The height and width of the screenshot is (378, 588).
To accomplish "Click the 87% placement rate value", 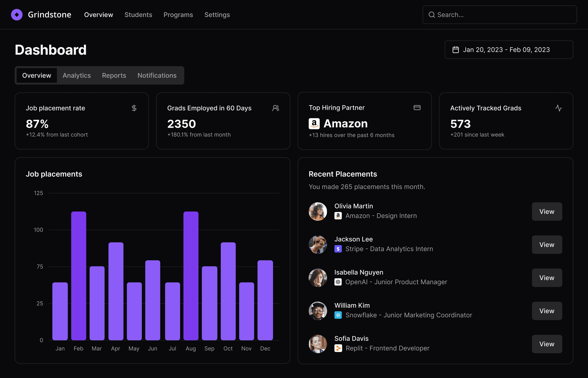I will (37, 124).
